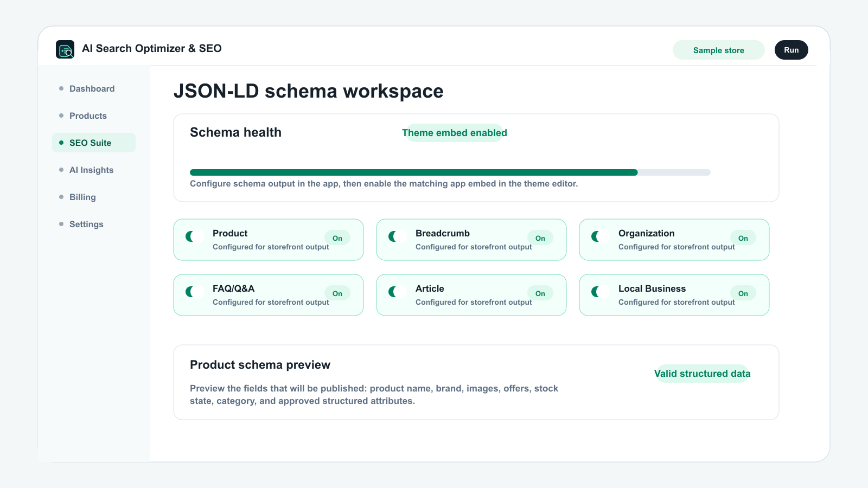
Task: Click the Configure schema output instruction text
Action: pos(384,184)
